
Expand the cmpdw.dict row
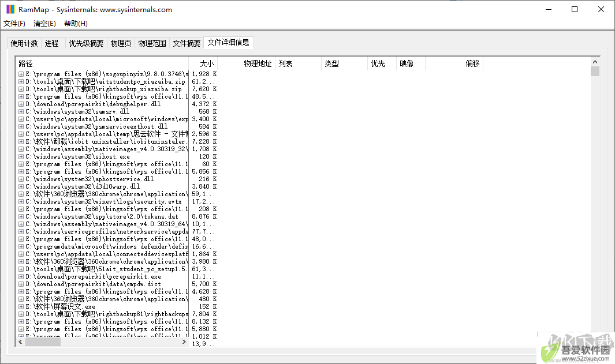point(21,284)
